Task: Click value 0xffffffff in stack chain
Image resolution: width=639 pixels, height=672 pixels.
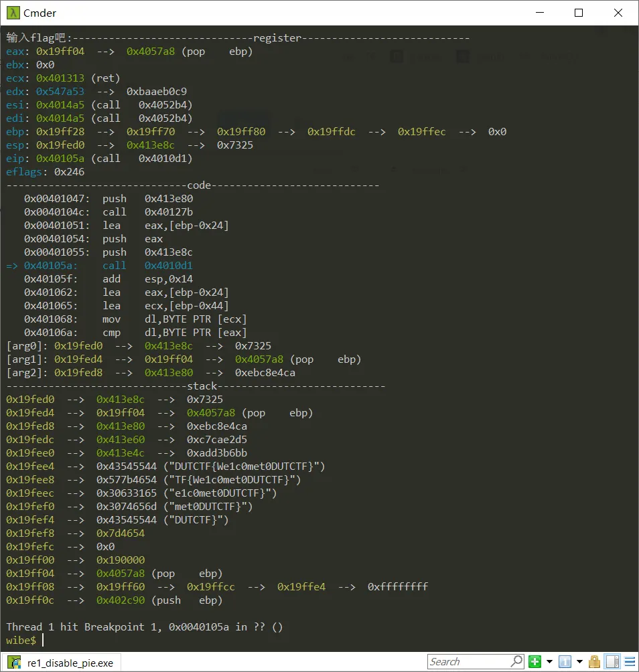Action: [x=398, y=587]
